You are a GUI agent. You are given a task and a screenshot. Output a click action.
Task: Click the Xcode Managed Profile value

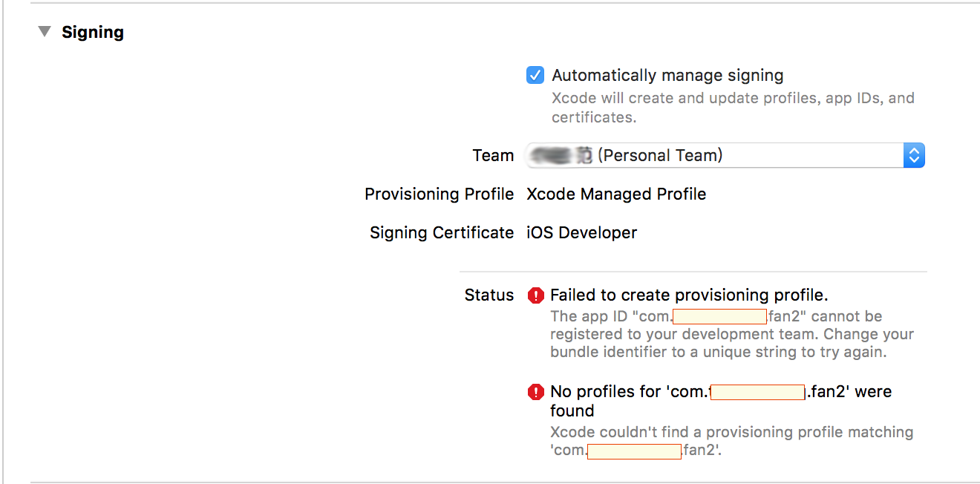616,194
